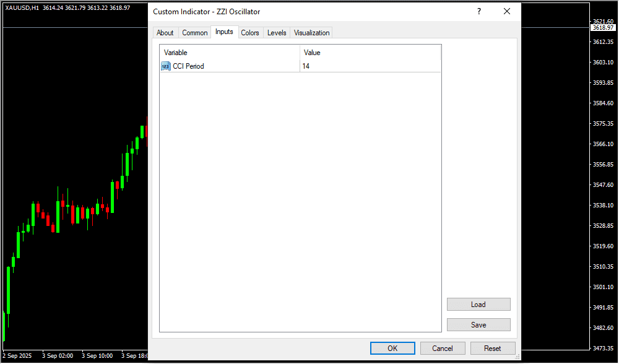Click the 3618.97 current price label

(602, 28)
